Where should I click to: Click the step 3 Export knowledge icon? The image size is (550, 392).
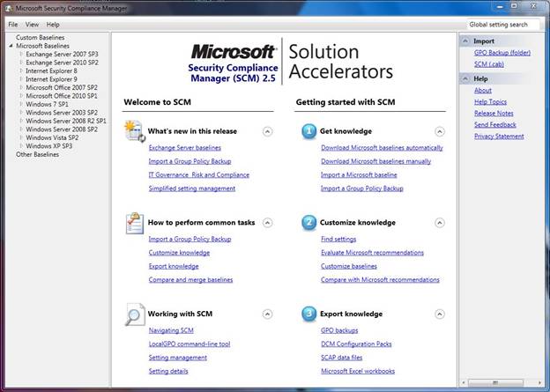[x=308, y=314]
